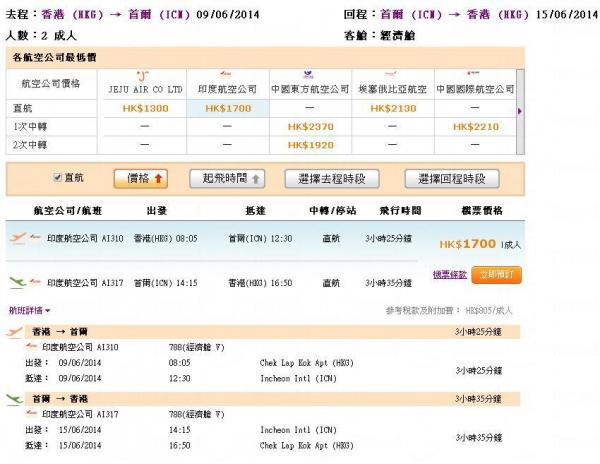Open 選擇回程時段 time selector

click(452, 179)
